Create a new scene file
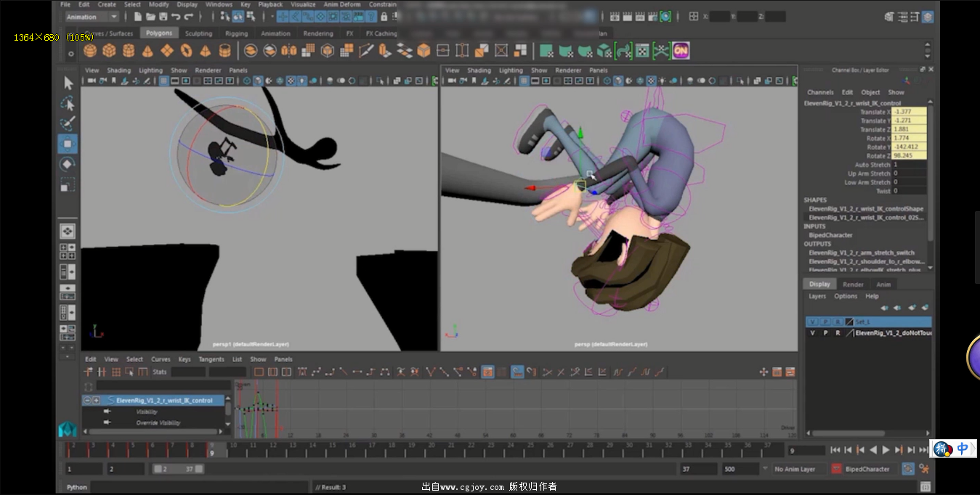This screenshot has width=980, height=495. [138, 16]
